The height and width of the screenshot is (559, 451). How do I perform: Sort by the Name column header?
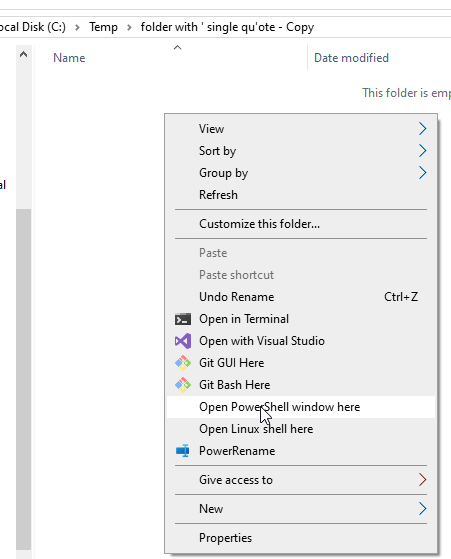pos(69,58)
